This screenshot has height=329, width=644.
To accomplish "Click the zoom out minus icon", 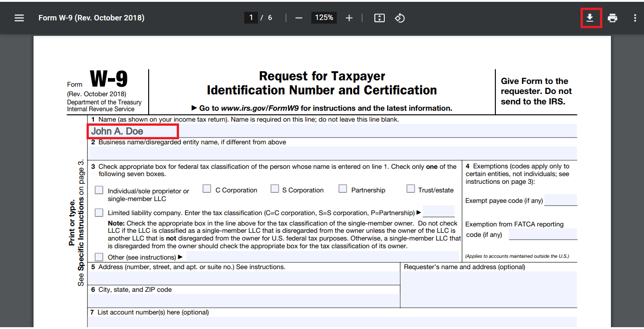I will click(x=299, y=18).
